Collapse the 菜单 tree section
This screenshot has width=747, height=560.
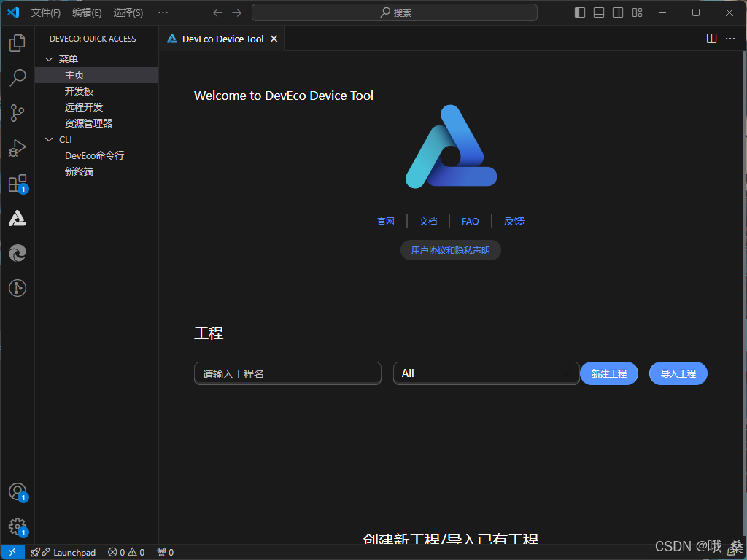tap(49, 59)
